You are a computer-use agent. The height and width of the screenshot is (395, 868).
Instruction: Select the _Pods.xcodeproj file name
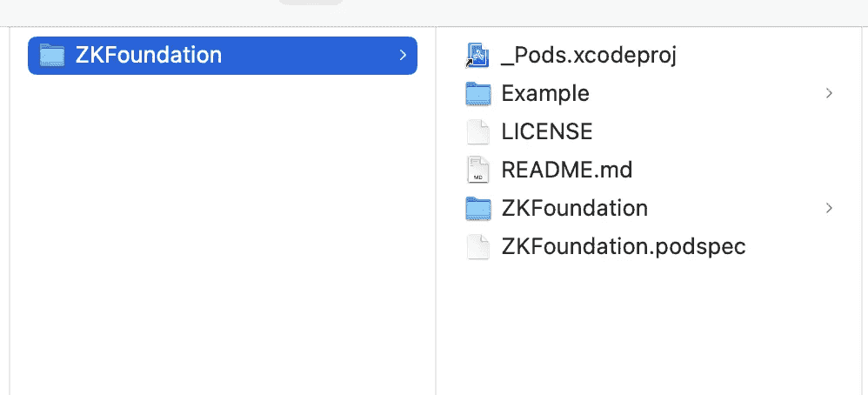coord(589,56)
